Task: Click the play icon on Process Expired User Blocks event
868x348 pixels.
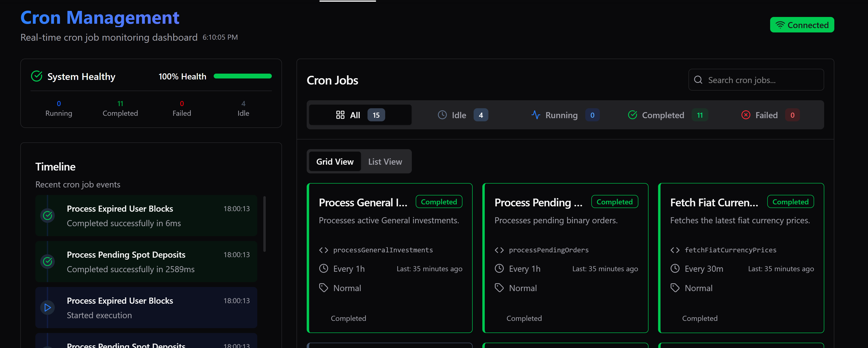Action: click(x=47, y=307)
